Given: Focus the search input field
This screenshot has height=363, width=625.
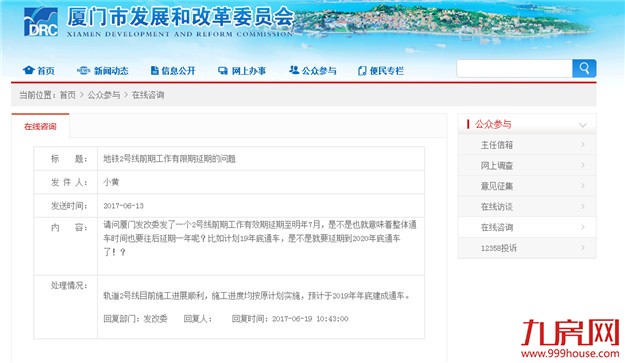Looking at the screenshot, I should [x=515, y=69].
